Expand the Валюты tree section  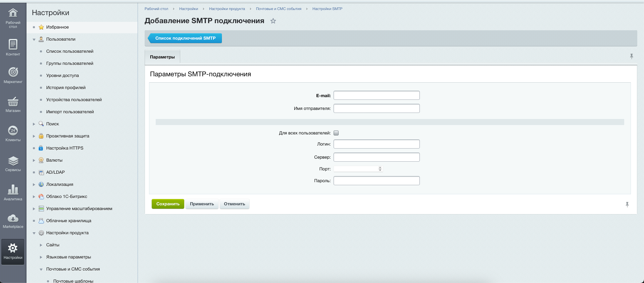pos(34,160)
